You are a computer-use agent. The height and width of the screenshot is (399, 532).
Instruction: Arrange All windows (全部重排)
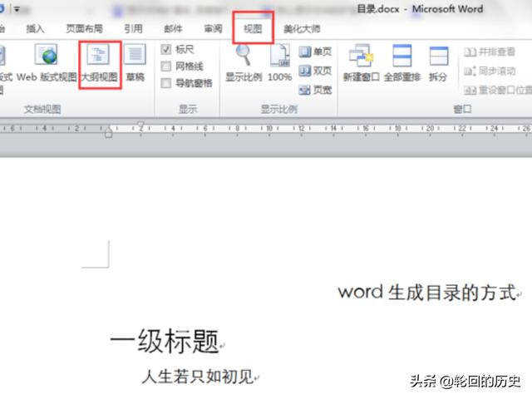pyautogui.click(x=402, y=65)
